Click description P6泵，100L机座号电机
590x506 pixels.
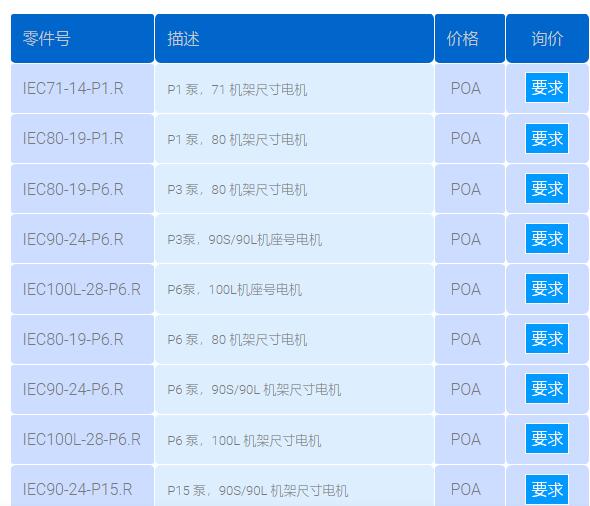coord(234,289)
